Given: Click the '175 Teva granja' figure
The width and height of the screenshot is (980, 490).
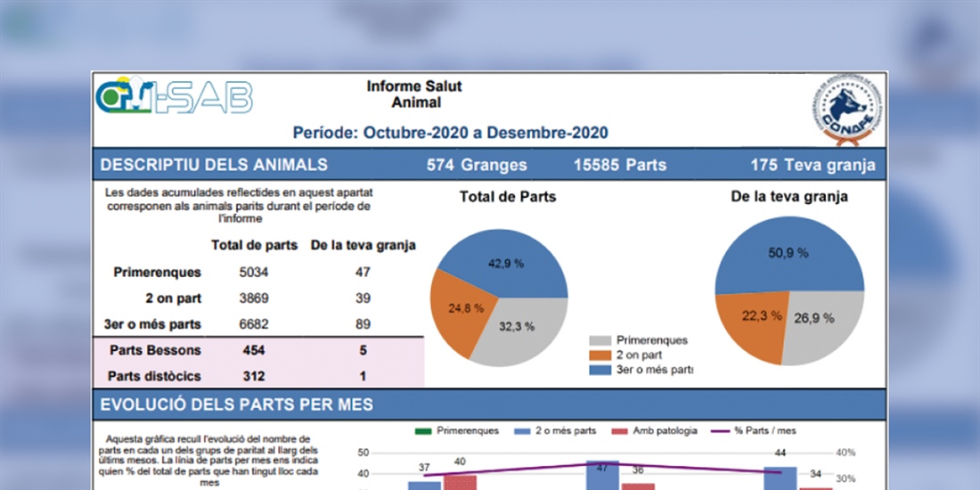Looking at the screenshot, I should coord(813,166).
